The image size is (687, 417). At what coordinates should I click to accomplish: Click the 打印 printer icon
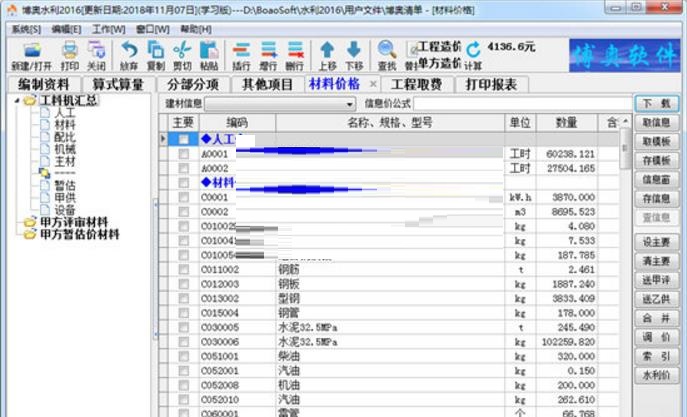pos(69,51)
